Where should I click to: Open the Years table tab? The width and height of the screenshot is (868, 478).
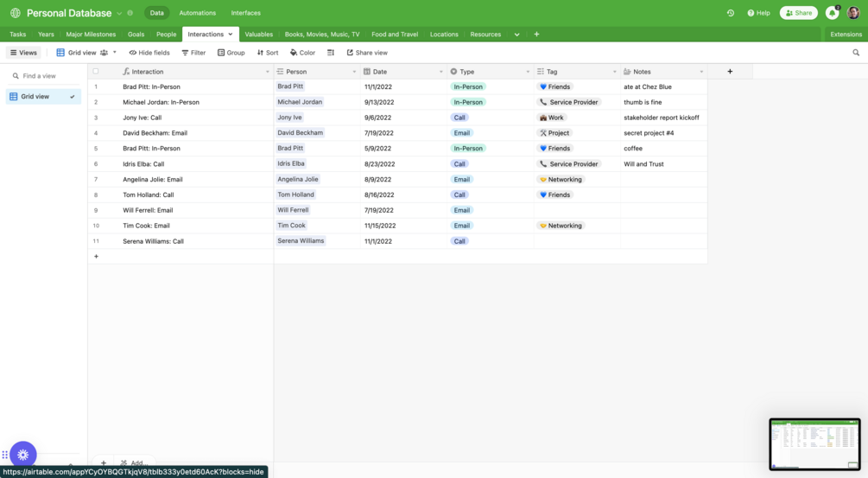[46, 35]
